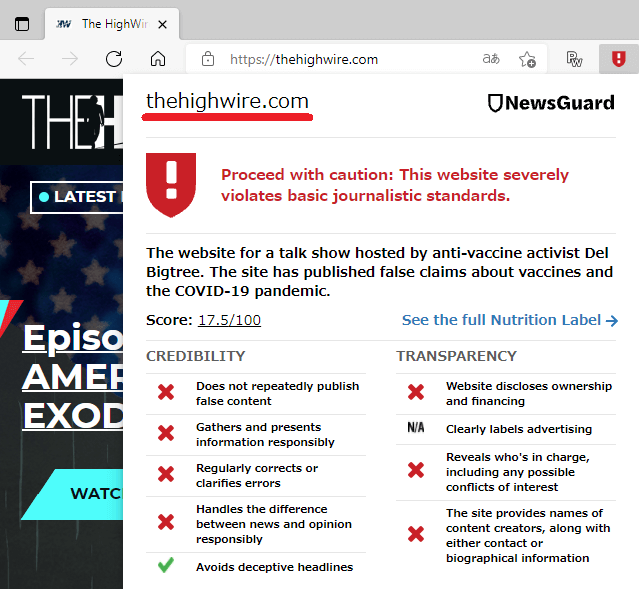Viewport: 639px width, 589px height.
Task: Click the padlock site info icon
Action: 208,59
